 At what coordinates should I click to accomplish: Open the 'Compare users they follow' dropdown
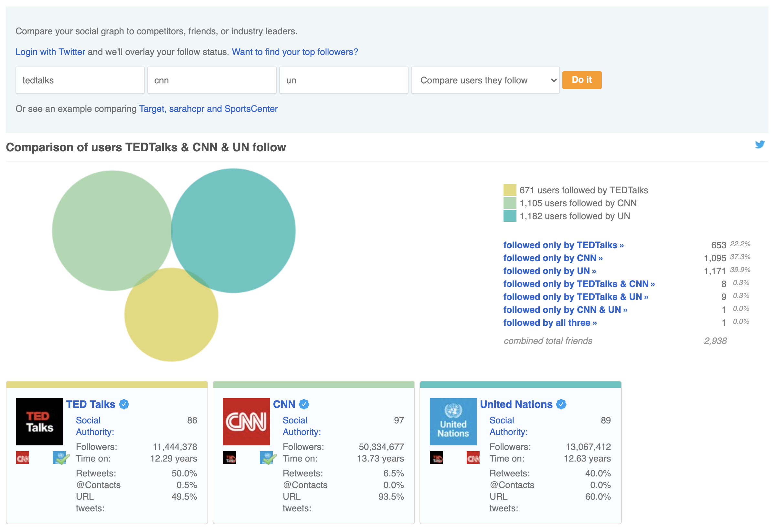click(x=485, y=80)
